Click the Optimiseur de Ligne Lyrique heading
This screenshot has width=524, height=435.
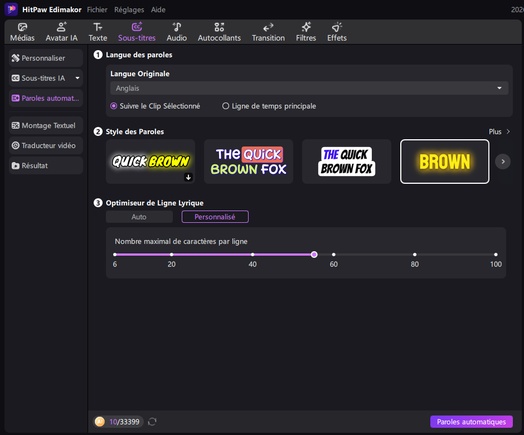pos(154,203)
